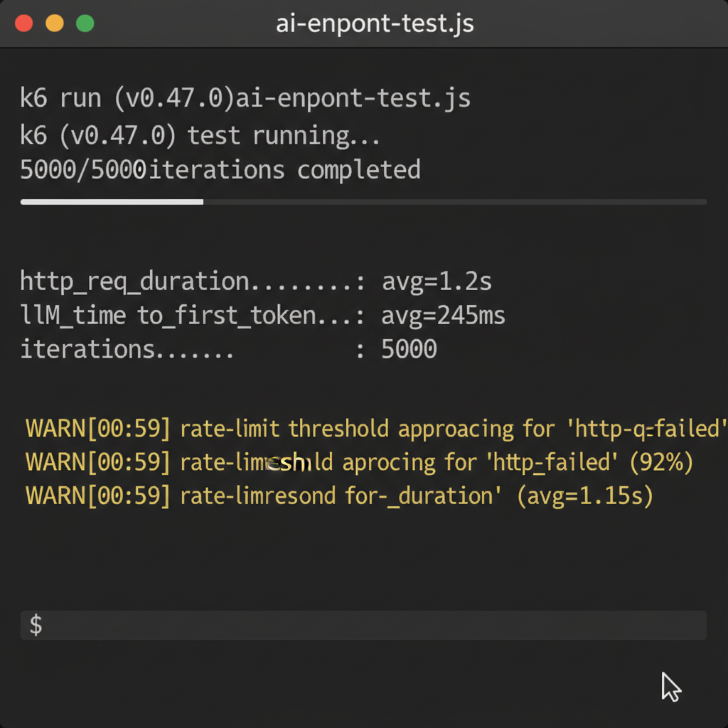Image resolution: width=728 pixels, height=728 pixels.
Task: Select the ai-enpont-test.js title text
Action: tap(375, 23)
